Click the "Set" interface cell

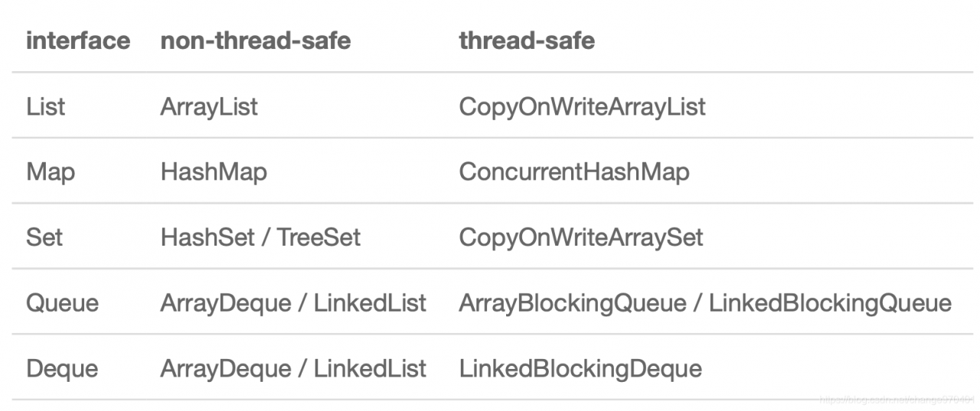tap(44, 237)
